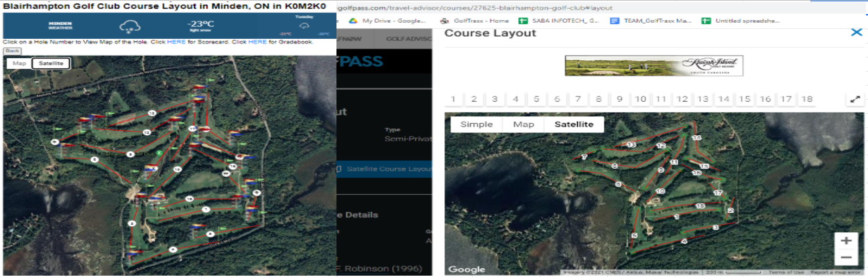
Task: Select hole 14 in hole number row
Action: pos(723,99)
